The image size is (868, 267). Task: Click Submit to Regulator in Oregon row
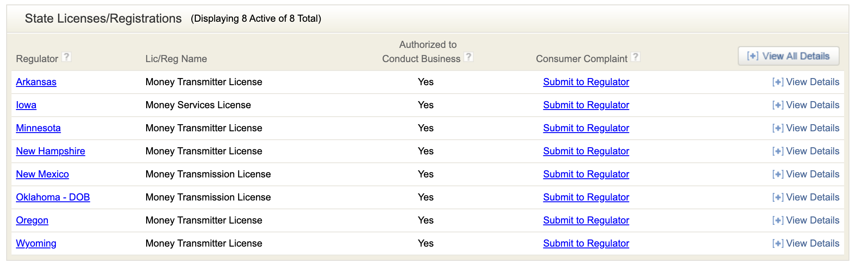(x=586, y=220)
